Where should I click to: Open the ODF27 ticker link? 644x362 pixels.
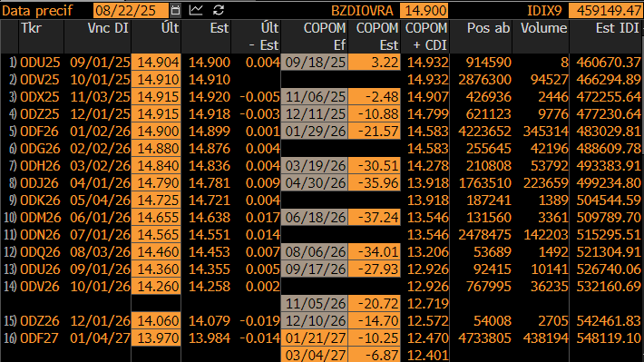(x=39, y=338)
